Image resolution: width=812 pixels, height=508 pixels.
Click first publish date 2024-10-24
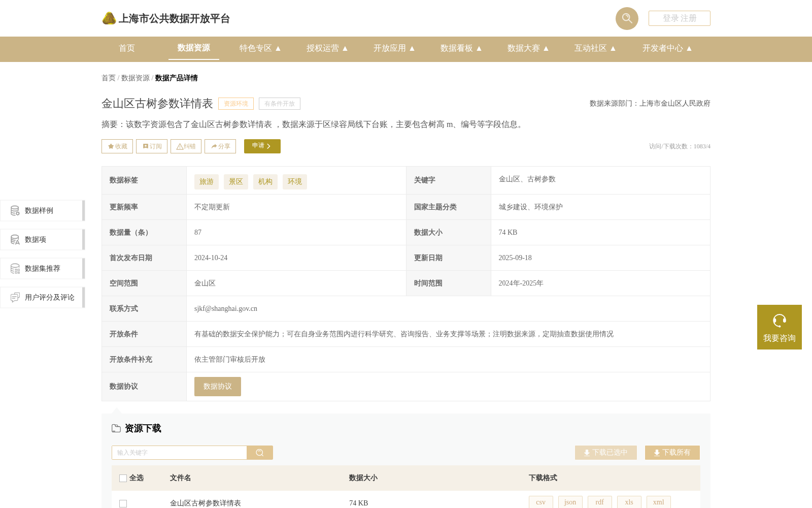211,258
